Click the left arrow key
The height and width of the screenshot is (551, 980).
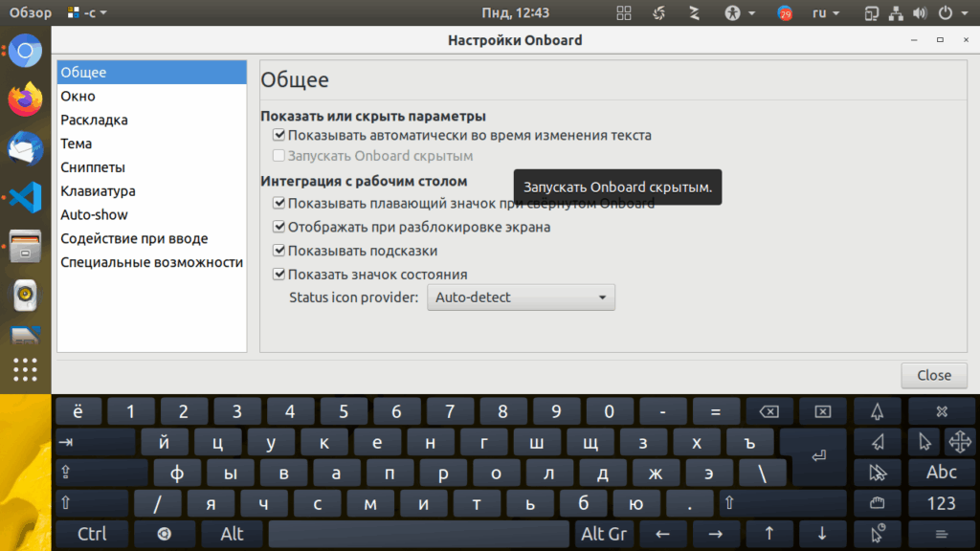[x=662, y=534]
